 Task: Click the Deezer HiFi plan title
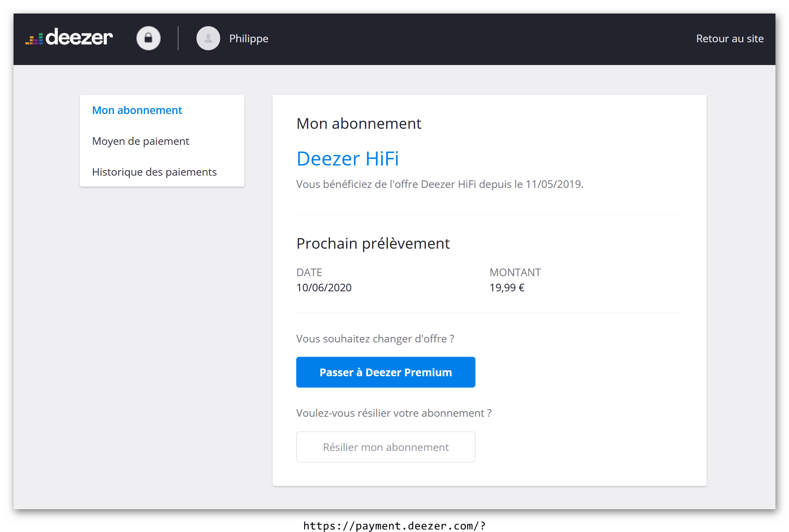point(348,159)
